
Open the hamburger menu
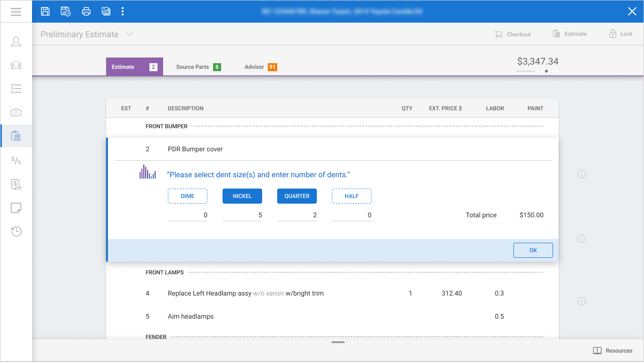click(16, 11)
